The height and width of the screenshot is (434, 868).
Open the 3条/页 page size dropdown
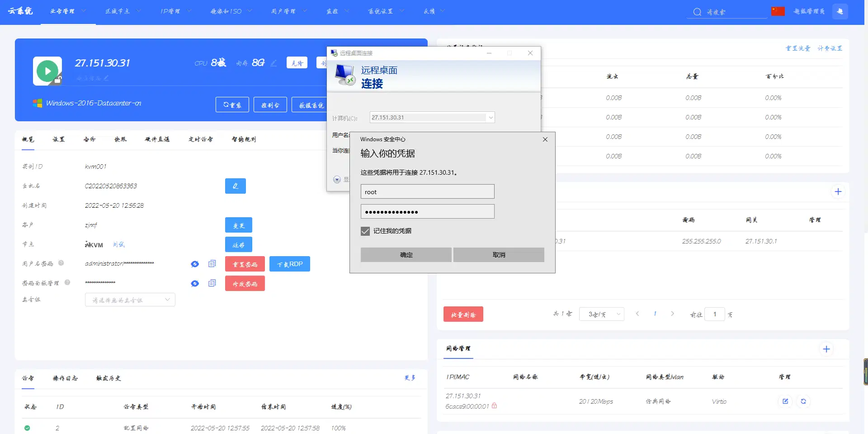point(601,314)
